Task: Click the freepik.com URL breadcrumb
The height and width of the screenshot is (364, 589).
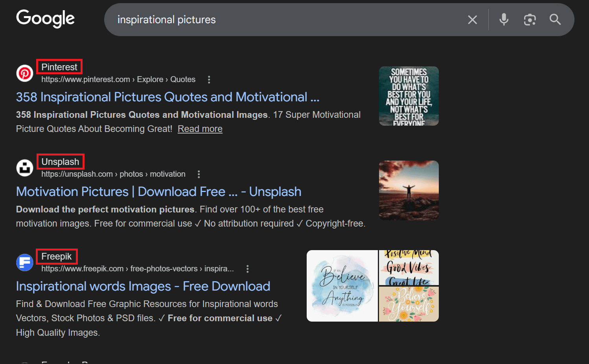Action: click(x=138, y=269)
